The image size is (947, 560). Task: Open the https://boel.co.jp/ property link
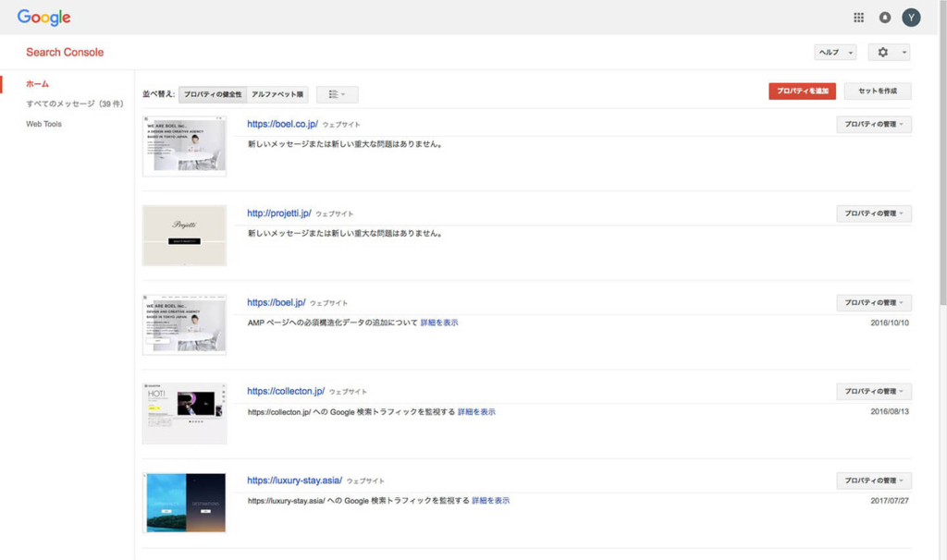point(282,124)
